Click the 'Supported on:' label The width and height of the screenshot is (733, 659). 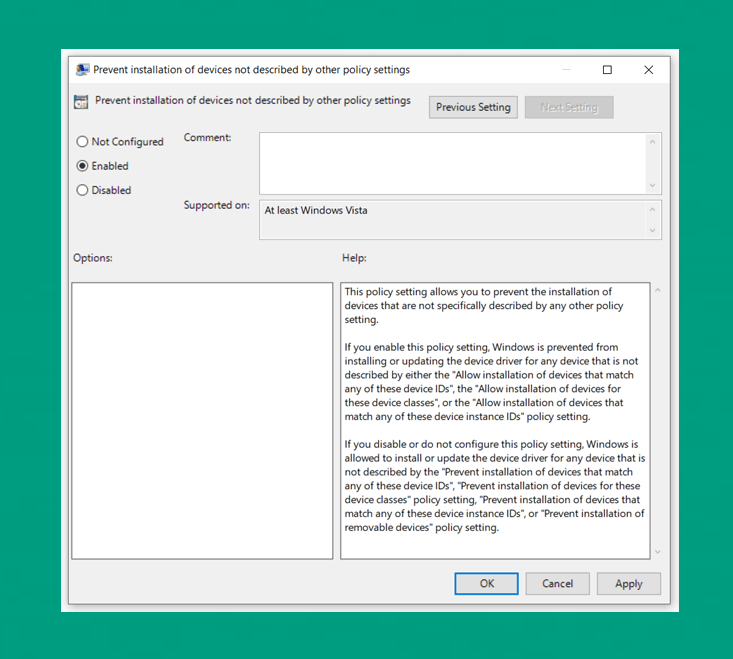[216, 205]
